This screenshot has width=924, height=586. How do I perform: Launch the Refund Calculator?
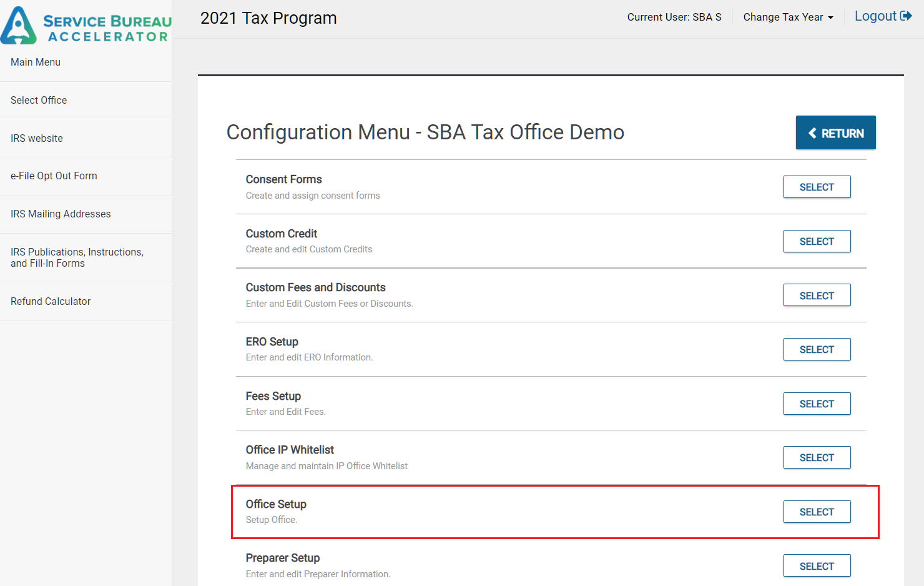pos(51,302)
